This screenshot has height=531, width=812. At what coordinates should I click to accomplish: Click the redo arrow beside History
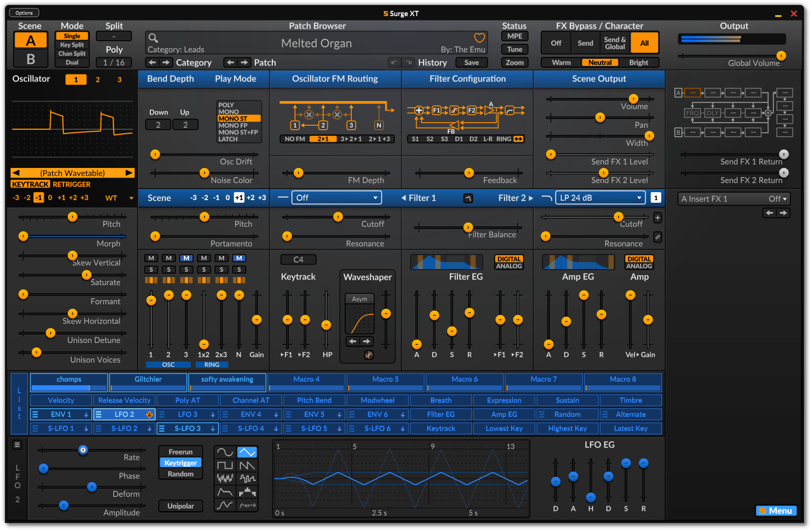click(409, 62)
